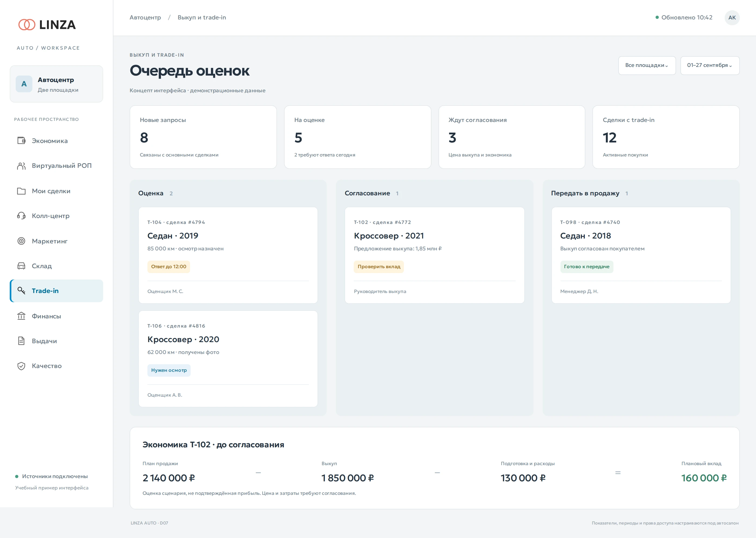The height and width of the screenshot is (538, 756).
Task: Click the Обновлено 10:42 status text
Action: click(687, 18)
